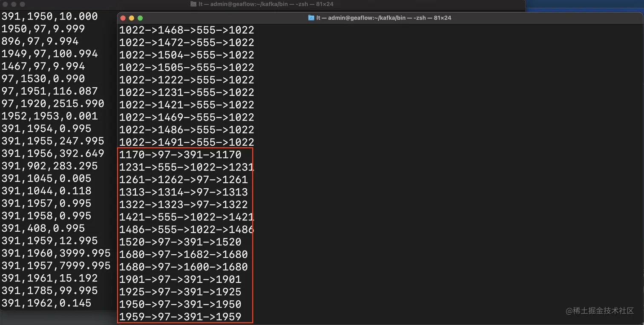
Task: Click the '97,1920,2515.990' edge line
Action: point(53,104)
